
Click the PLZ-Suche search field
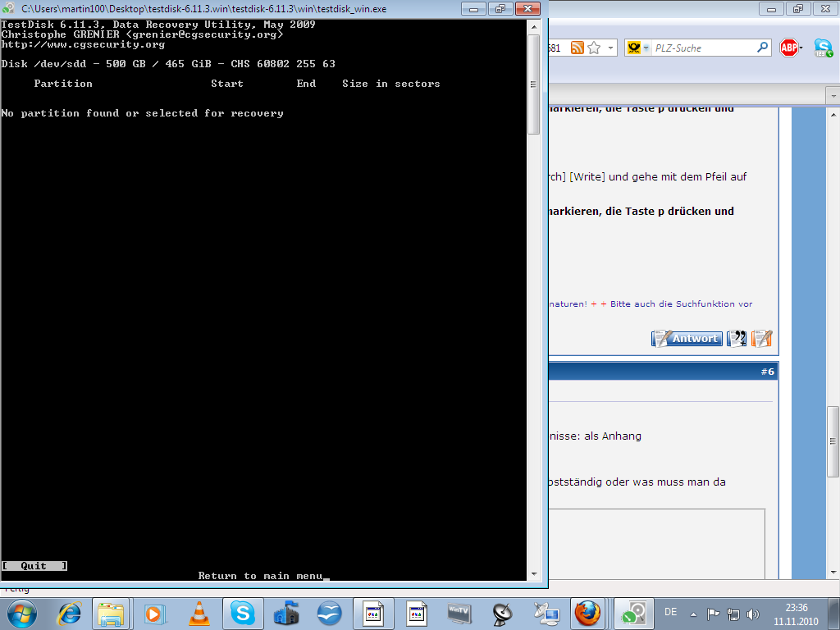coord(703,48)
